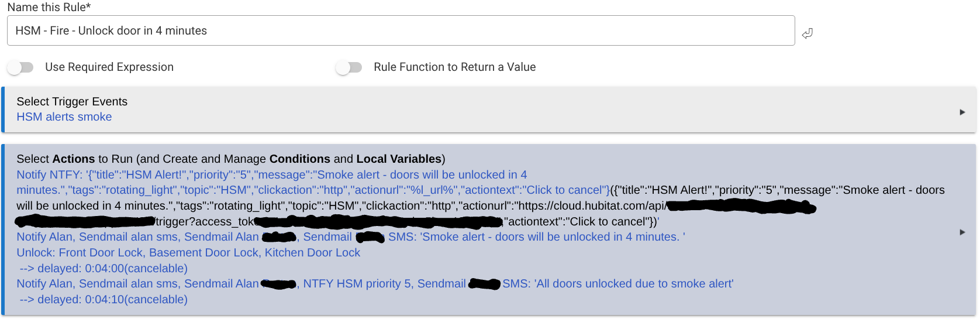
Task: Click Name this Rule label
Action: pos(49,8)
